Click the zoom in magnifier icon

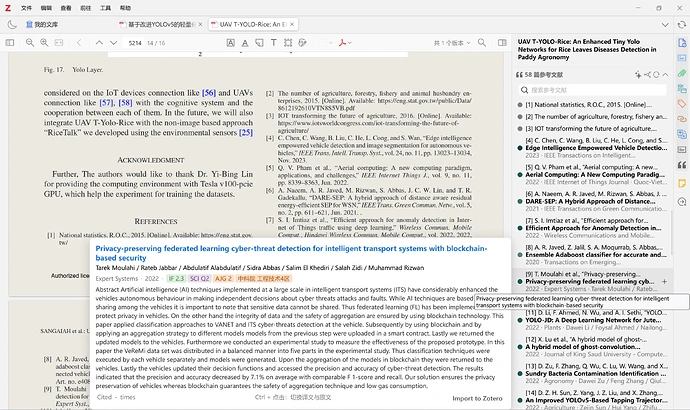44,43
